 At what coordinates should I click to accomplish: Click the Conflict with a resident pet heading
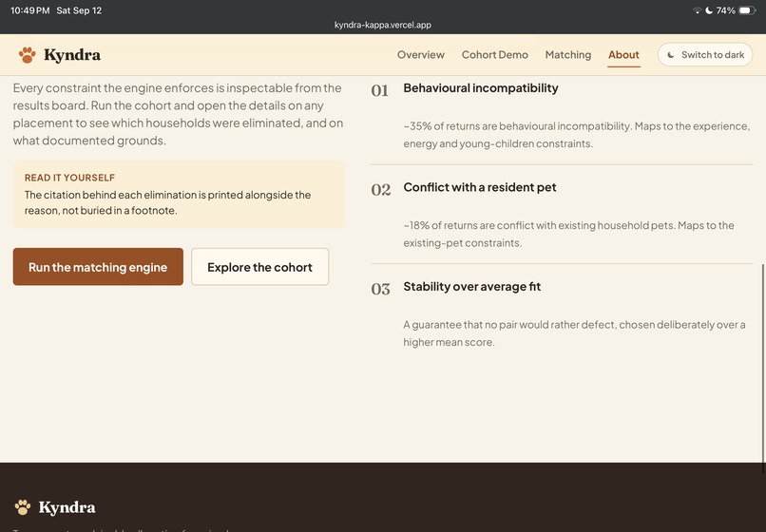[x=480, y=187]
